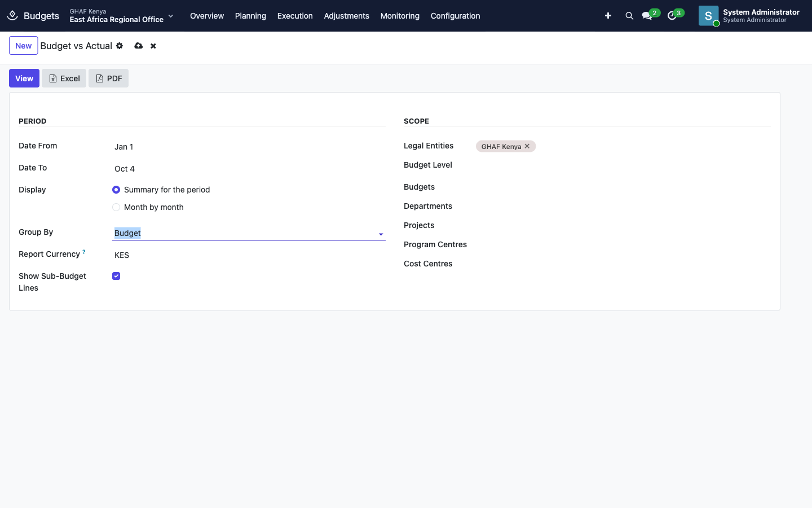Click the Legal Entities tag field
This screenshot has height=508, width=812.
tap(623, 146)
